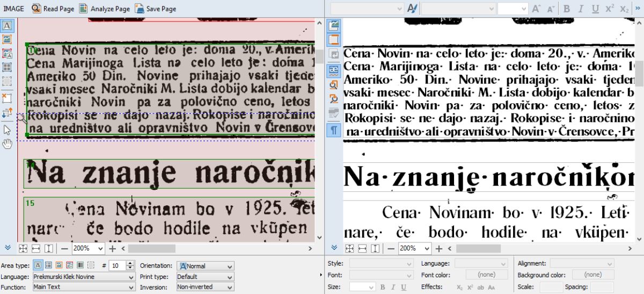This screenshot has height=294, width=644.
Task: Click the Read Page button
Action: 53,9
